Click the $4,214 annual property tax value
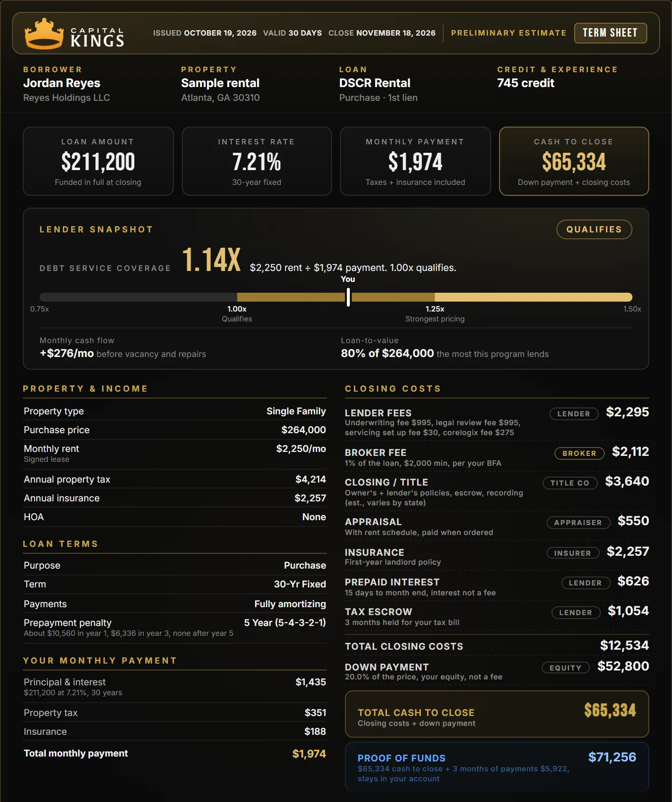672x802 pixels. coord(311,480)
